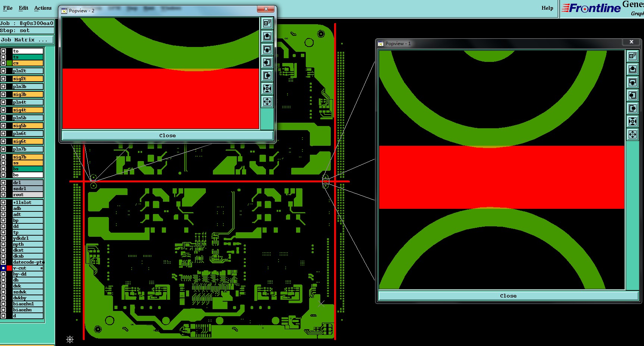644x346 pixels.
Task: Zoom in icon in Popview 1
Action: point(632,121)
